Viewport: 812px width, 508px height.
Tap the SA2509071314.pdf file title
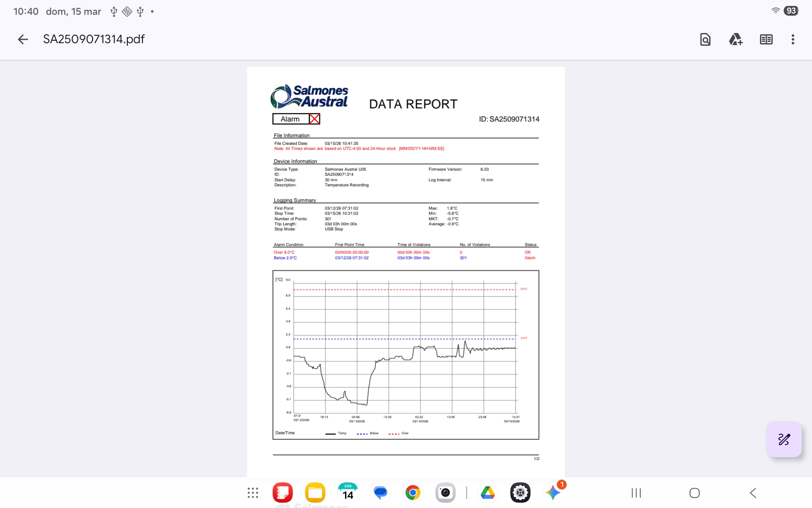[94, 39]
